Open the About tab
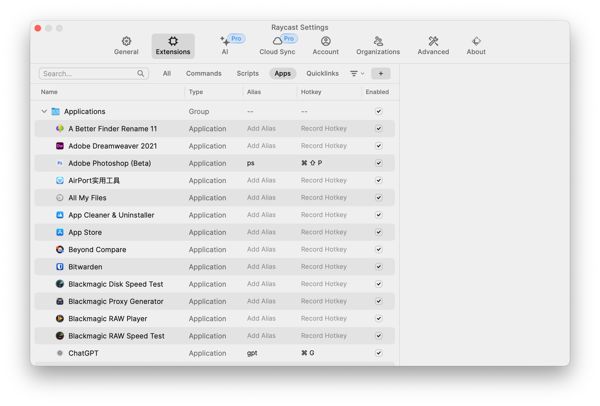The height and width of the screenshot is (406, 600). (x=476, y=46)
